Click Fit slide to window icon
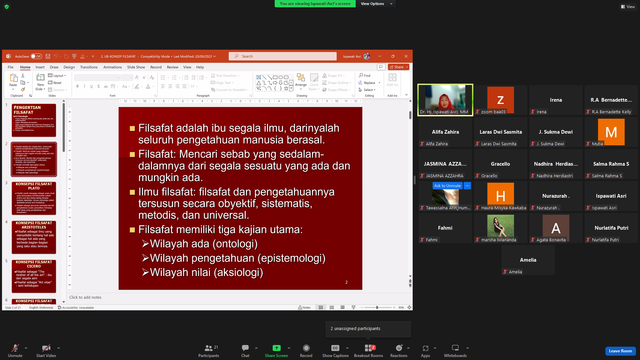Viewport: 640px width, 360px height. [409, 307]
